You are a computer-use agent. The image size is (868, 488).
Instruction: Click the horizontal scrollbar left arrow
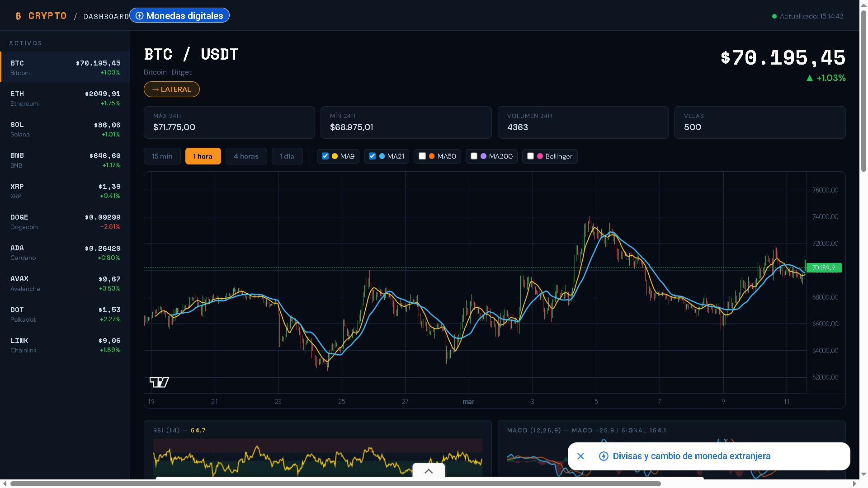click(x=5, y=483)
